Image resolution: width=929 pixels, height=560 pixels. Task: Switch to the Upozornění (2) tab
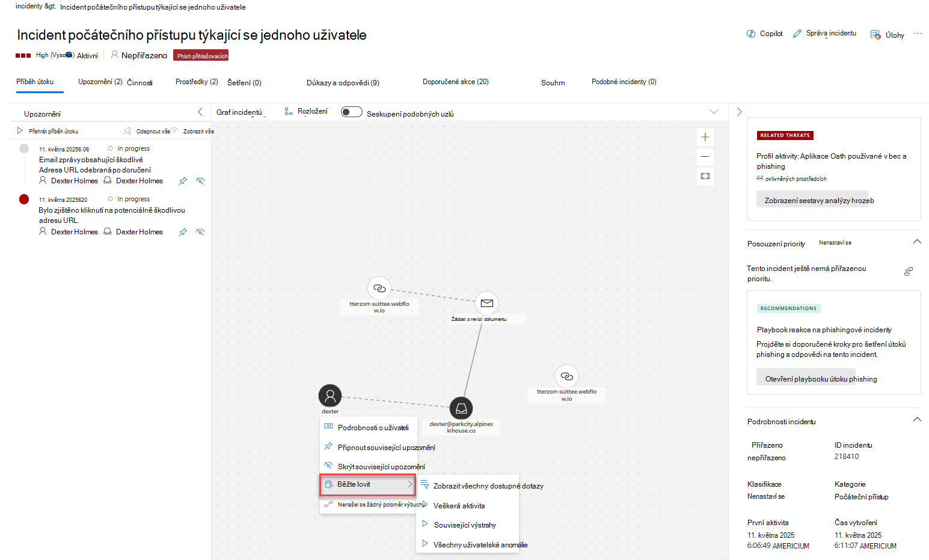point(100,82)
